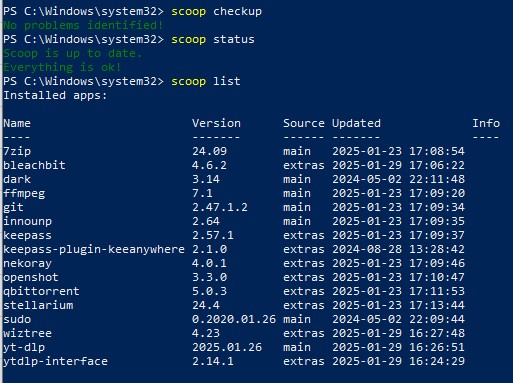Click the Name column header
The image size is (513, 383).
17,123
